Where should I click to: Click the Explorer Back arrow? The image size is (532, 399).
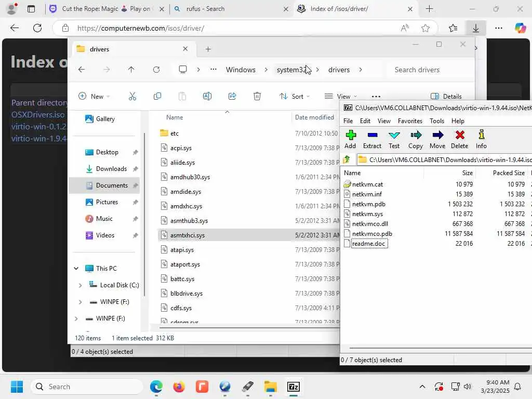[82, 70]
